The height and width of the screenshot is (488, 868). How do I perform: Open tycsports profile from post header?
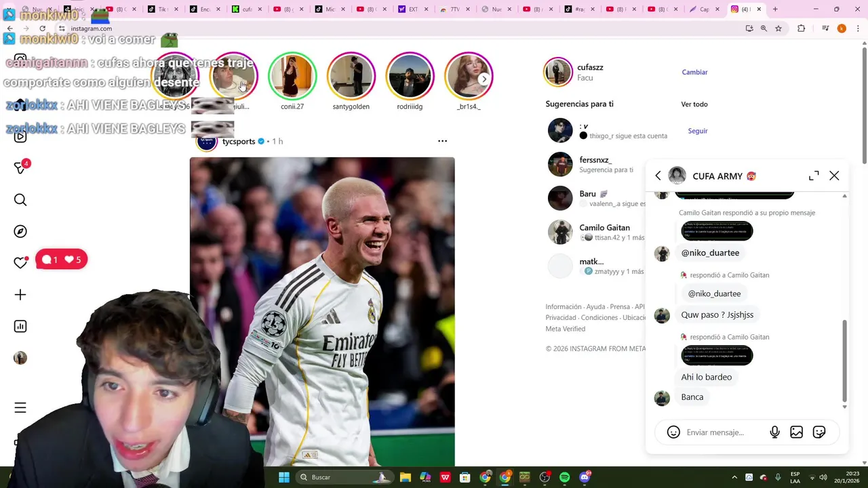pyautogui.click(x=239, y=141)
